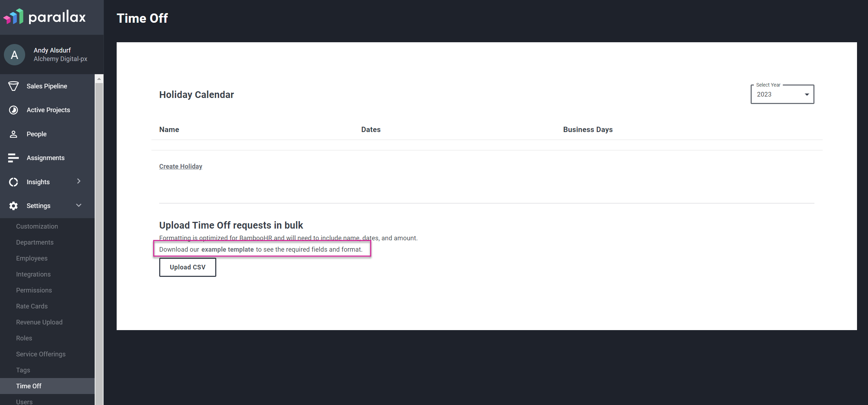Click the sidebar scrollbar up arrow
Image resolution: width=868 pixels, height=405 pixels.
(x=99, y=78)
